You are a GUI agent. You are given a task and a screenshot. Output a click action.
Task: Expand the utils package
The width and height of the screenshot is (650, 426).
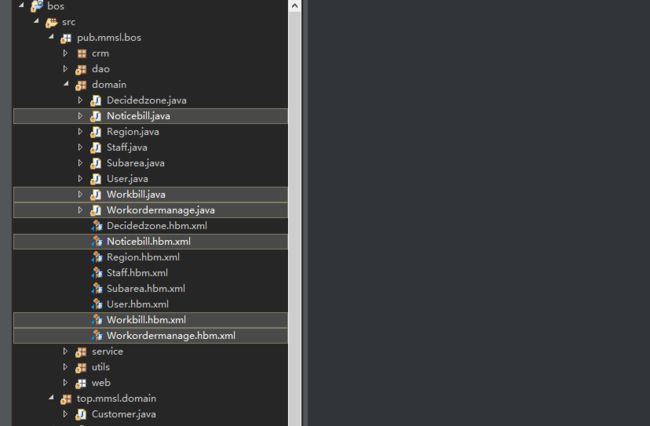(65, 367)
